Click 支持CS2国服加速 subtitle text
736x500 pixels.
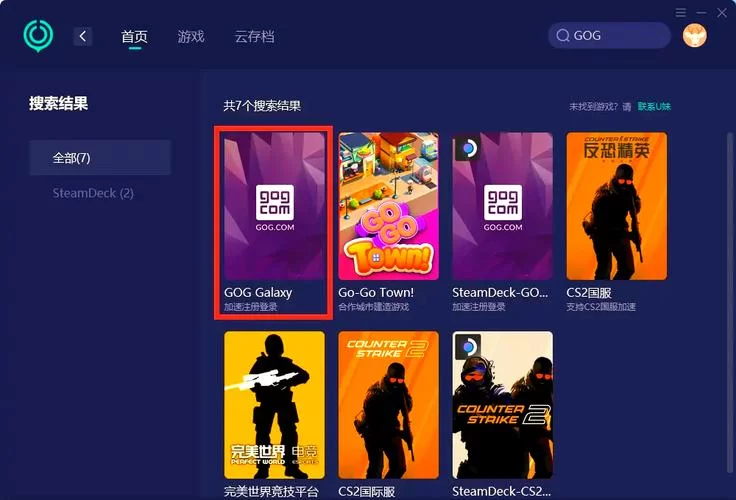[601, 307]
